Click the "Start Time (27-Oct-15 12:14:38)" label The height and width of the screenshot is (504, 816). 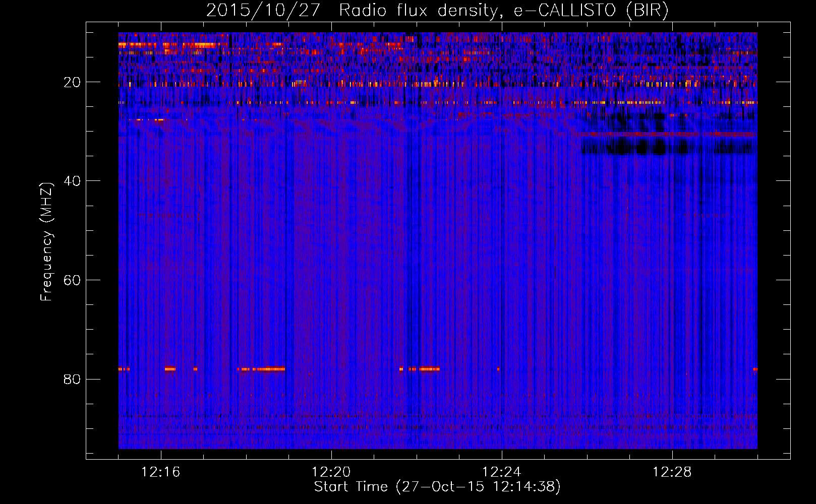coord(437,486)
